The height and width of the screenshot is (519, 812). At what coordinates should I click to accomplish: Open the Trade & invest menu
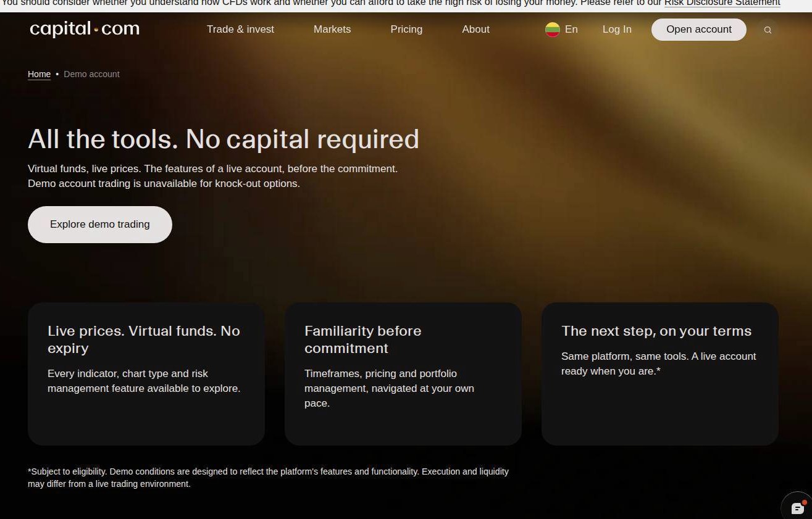[x=240, y=29]
